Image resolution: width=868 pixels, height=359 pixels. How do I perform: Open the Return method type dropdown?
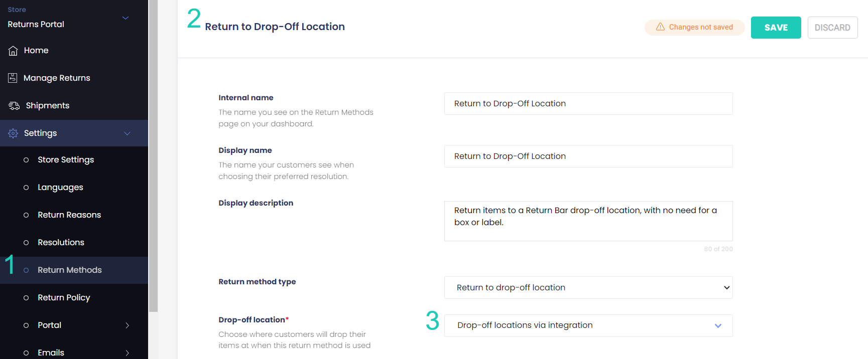(588, 288)
